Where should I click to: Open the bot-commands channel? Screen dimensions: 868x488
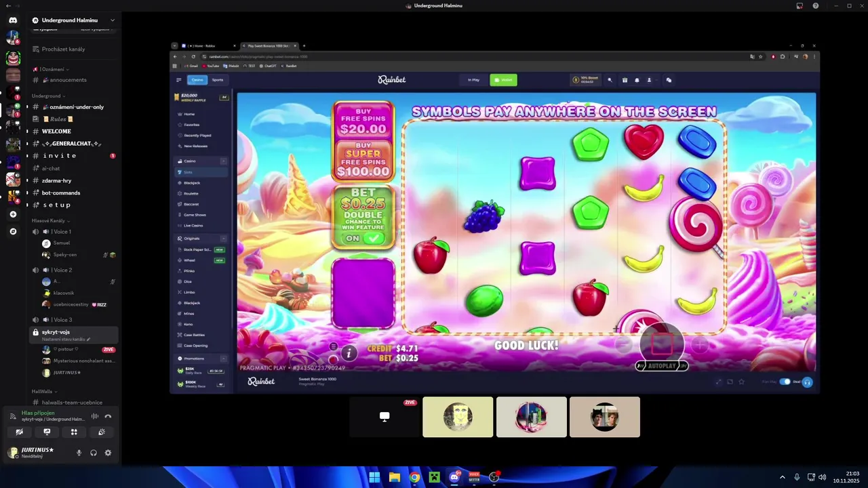point(73,192)
